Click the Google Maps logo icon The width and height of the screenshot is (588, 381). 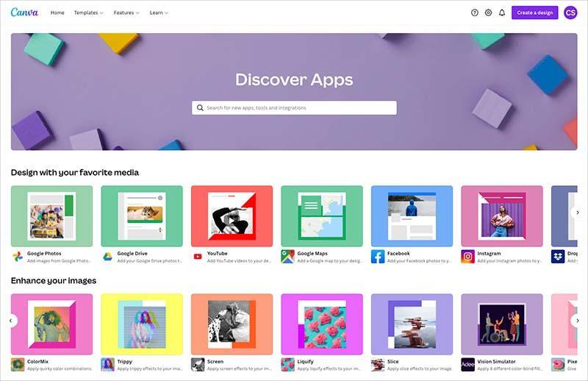pyautogui.click(x=287, y=257)
